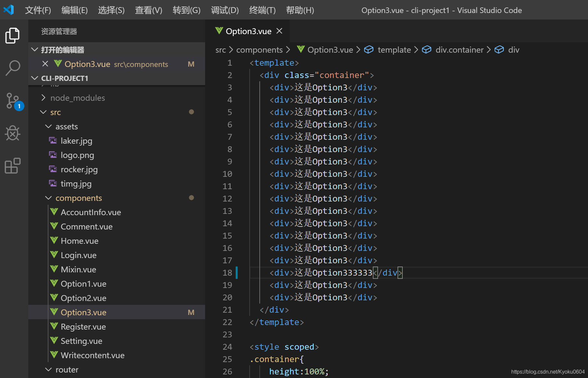Click the last div breadcrumb item
588x378 pixels.
coord(514,50)
